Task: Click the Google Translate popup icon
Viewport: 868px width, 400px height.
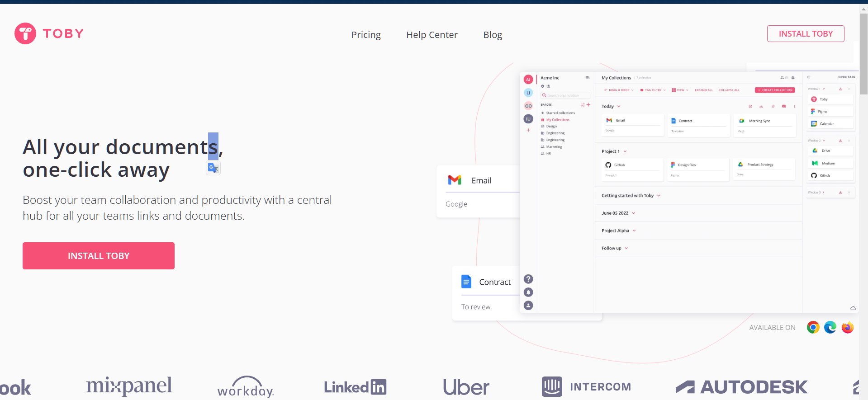Action: pyautogui.click(x=213, y=168)
